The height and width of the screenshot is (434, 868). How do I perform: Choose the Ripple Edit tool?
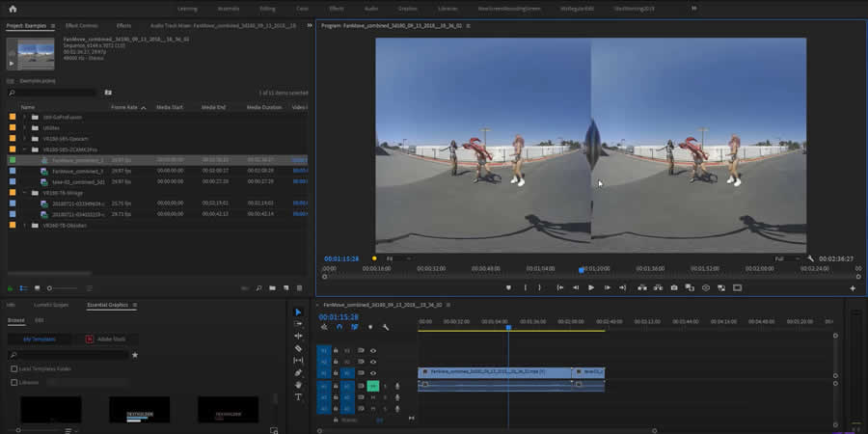pos(298,336)
